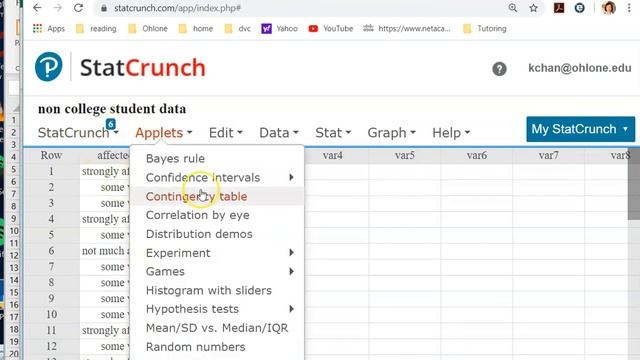This screenshot has width=640, height=360.
Task: Open the dvc bookmarks folder
Action: (x=238, y=29)
